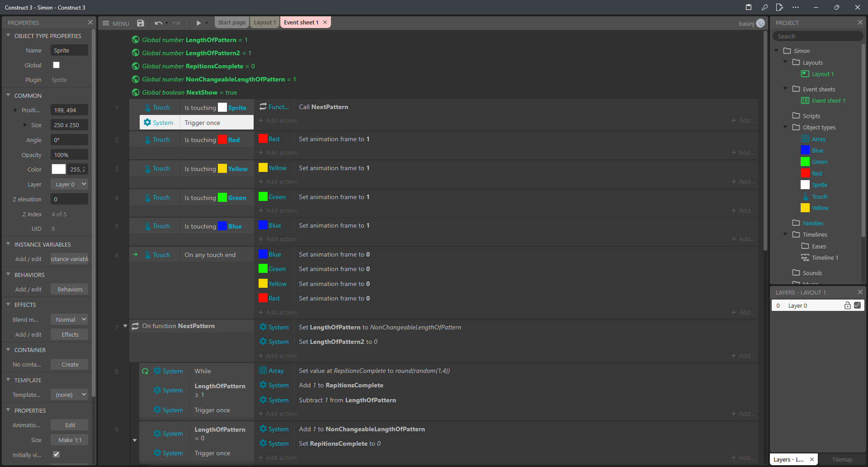Open the preview options dropdown arrow
The height and width of the screenshot is (467, 868).
[207, 23]
